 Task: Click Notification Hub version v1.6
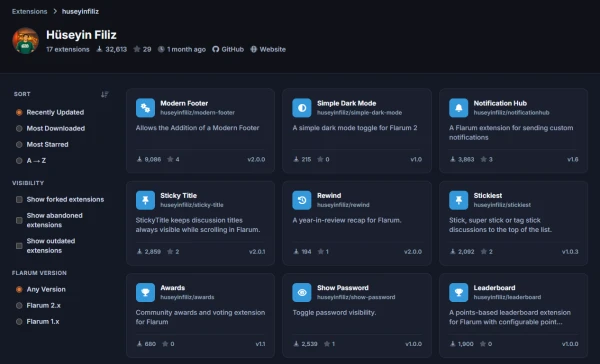pyautogui.click(x=573, y=159)
